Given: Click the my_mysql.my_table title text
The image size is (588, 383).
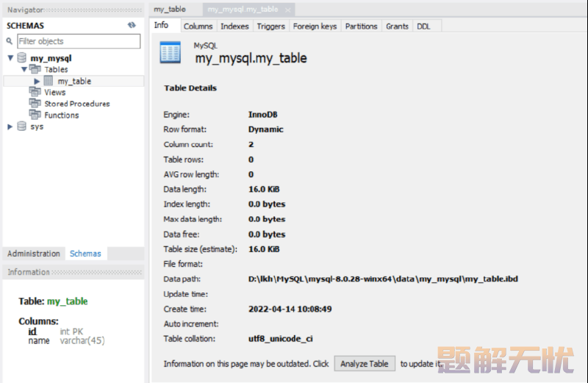Looking at the screenshot, I should point(251,58).
